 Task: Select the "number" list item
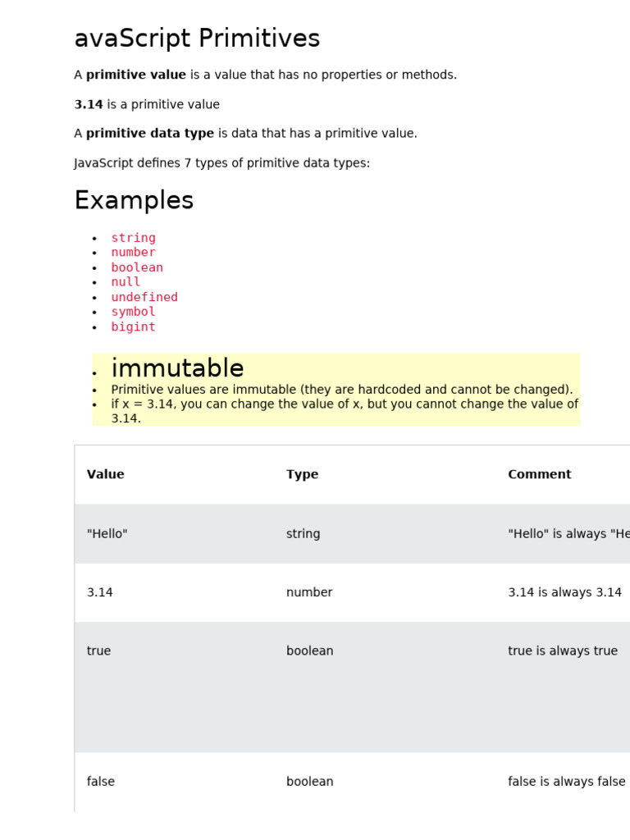133,253
